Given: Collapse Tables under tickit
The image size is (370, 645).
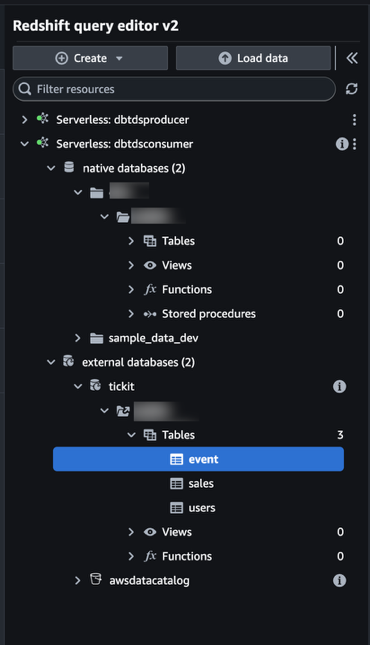Looking at the screenshot, I should [x=131, y=435].
